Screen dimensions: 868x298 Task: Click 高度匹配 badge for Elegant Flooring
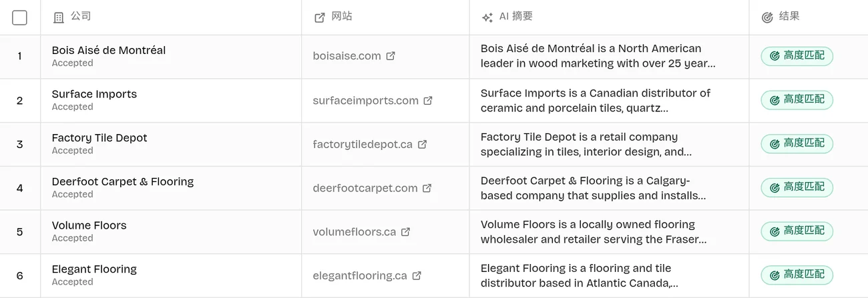(797, 275)
